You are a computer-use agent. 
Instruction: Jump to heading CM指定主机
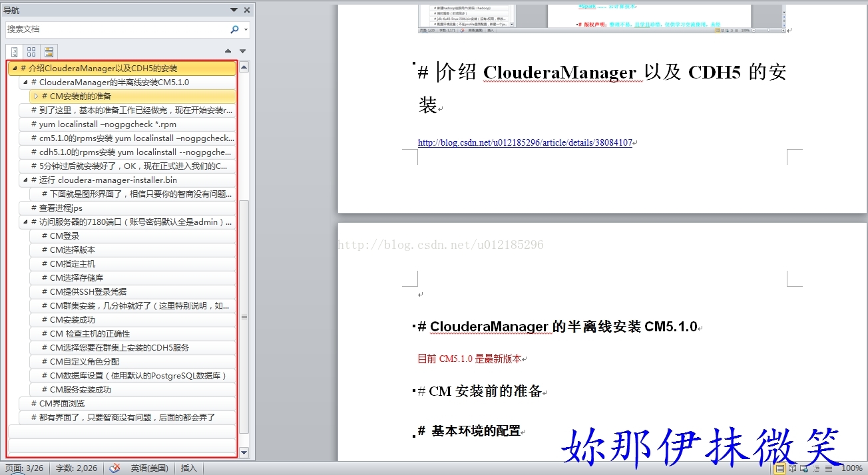point(132,264)
